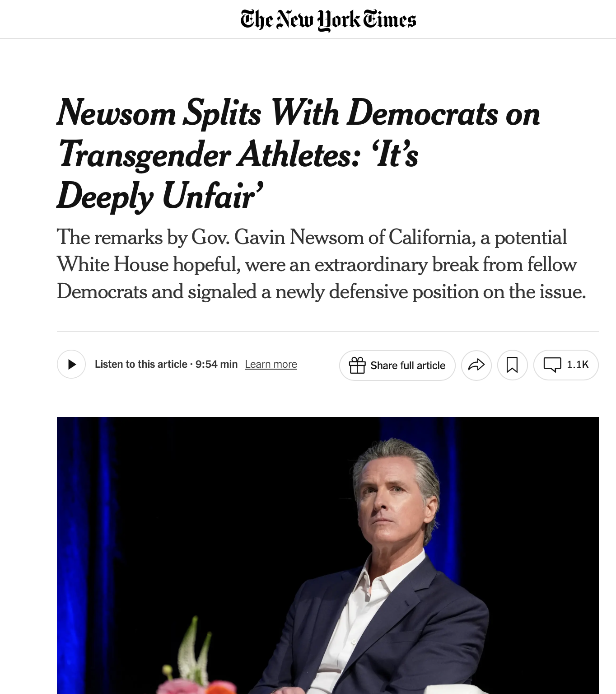Click the summary line starting 'The remarks by'
This screenshot has height=694, width=616.
(x=312, y=237)
